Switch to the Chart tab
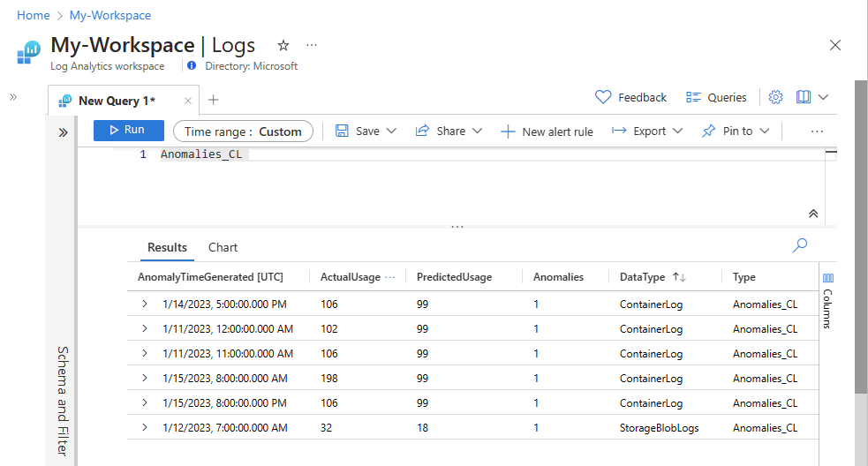The height and width of the screenshot is (466, 868). pos(223,248)
